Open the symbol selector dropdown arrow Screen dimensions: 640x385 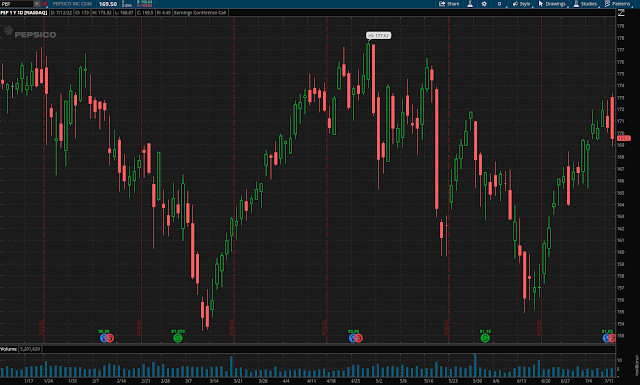37,4
